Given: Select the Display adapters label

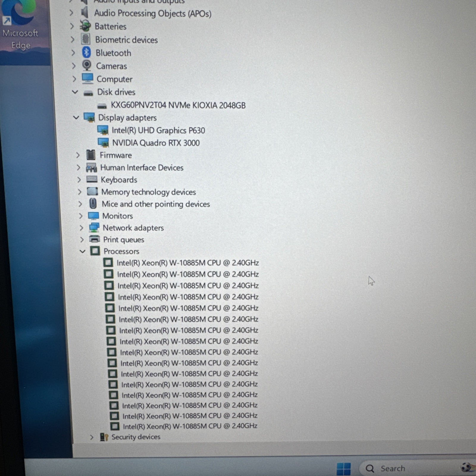Looking at the screenshot, I should pos(127,118).
